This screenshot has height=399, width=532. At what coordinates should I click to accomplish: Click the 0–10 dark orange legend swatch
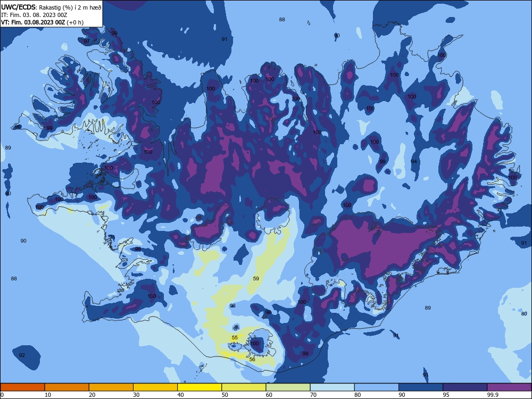pos(22,387)
